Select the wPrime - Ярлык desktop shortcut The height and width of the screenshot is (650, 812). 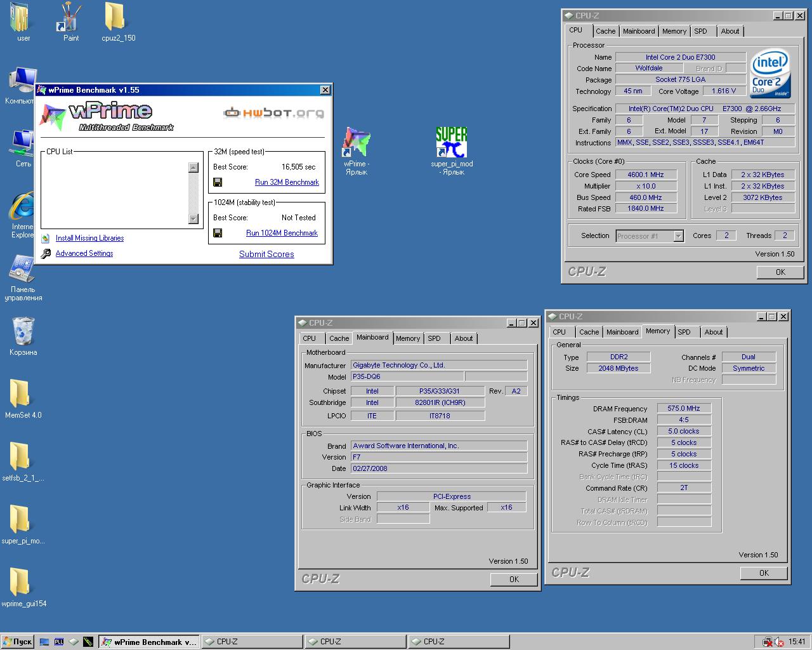coord(356,142)
